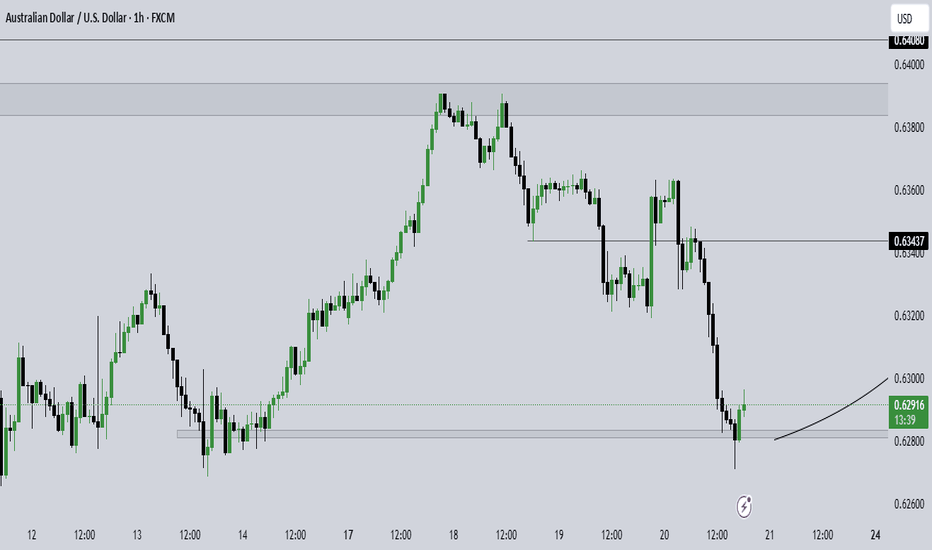
Task: Select the lower demand zone rectangle
Action: click(x=533, y=434)
